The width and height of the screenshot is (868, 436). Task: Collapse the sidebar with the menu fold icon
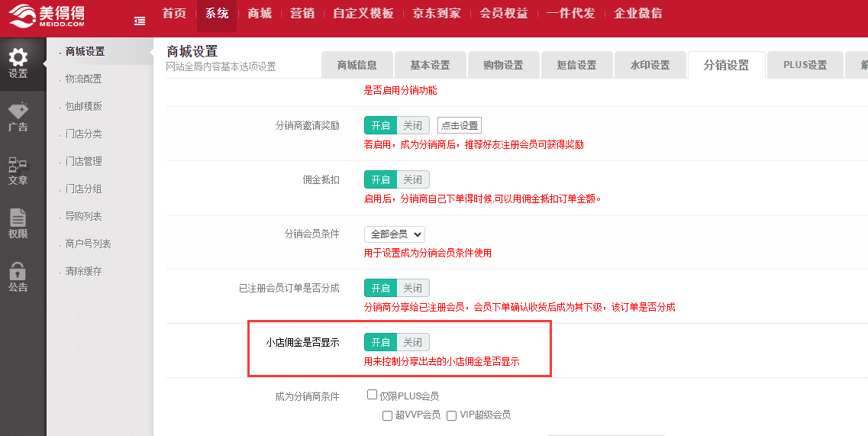(140, 21)
